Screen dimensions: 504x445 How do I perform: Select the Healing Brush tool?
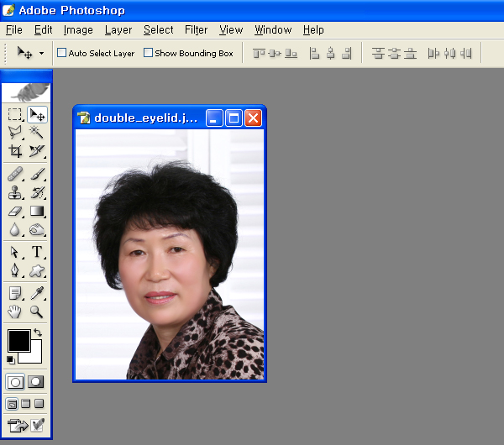click(15, 174)
